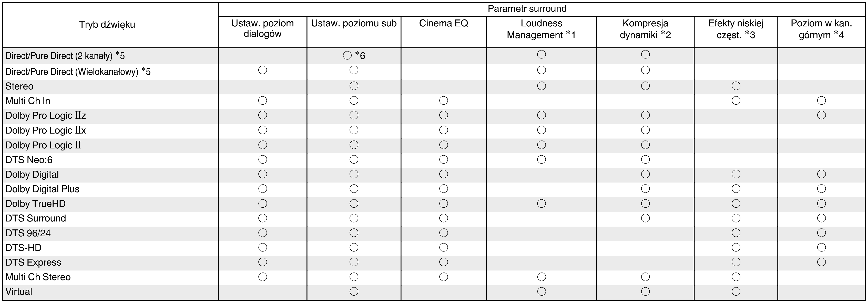Select the Kompresja dynamiki *2 header
The image size is (868, 303).
[x=645, y=29]
